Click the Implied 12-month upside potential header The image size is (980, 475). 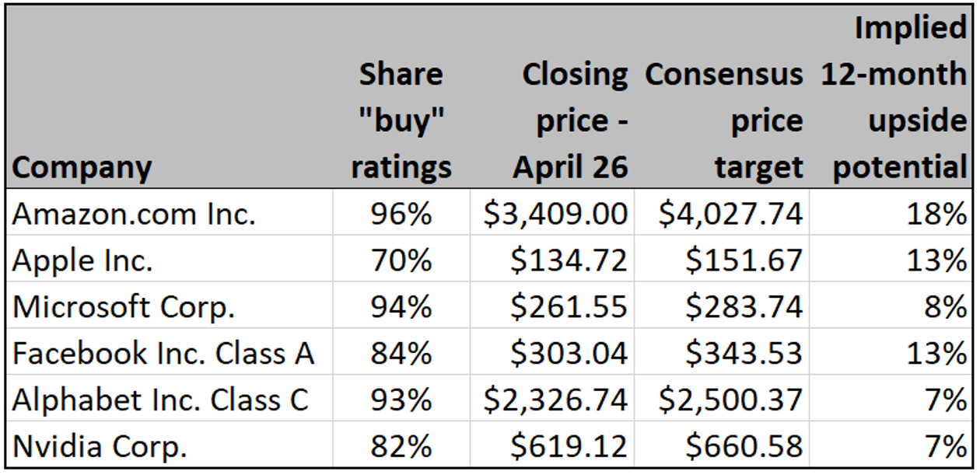coord(894,97)
